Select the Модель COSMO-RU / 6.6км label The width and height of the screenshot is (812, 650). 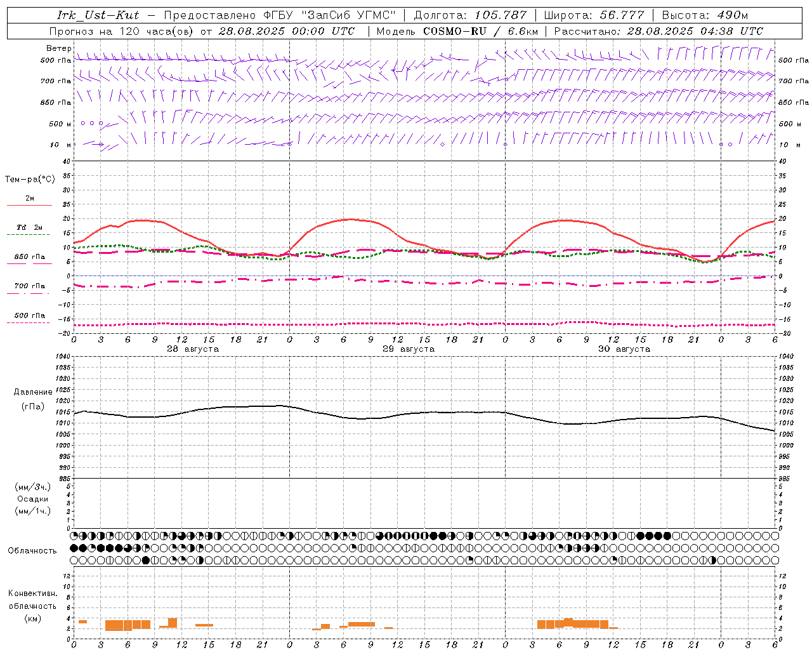(457, 31)
